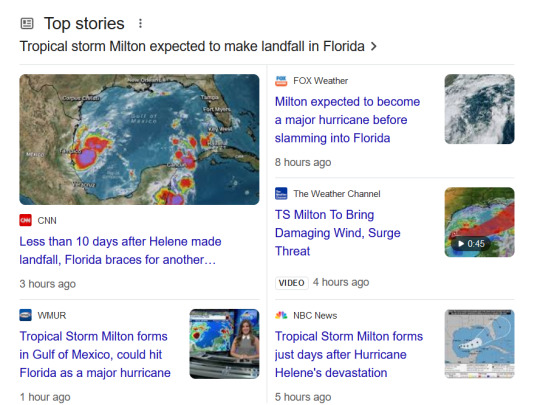Click the newspaper icon beside Top stories
Screen dimensions: 540x405
coord(27,24)
